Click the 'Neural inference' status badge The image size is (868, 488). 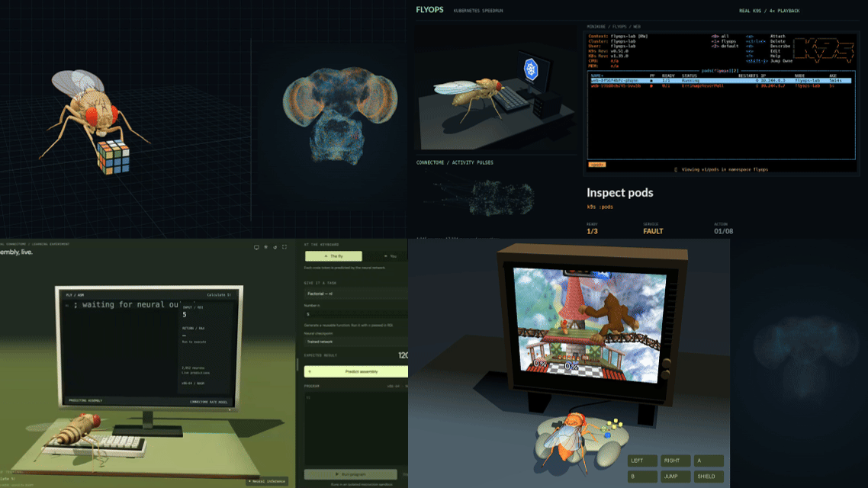(267, 481)
